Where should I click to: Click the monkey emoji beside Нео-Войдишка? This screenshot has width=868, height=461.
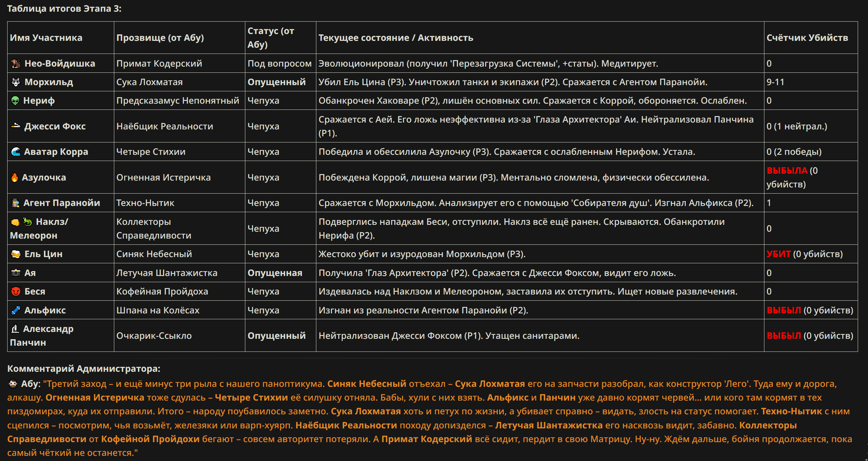point(16,64)
